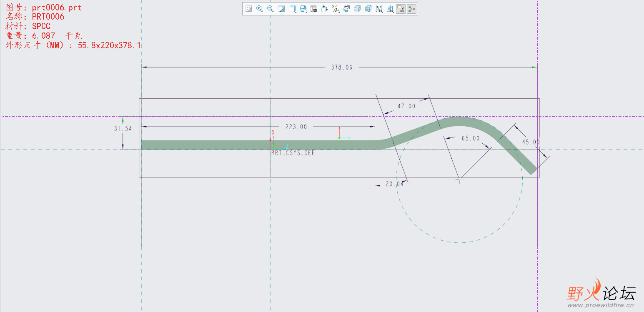Click the section view icon
644x312 pixels.
tap(357, 9)
